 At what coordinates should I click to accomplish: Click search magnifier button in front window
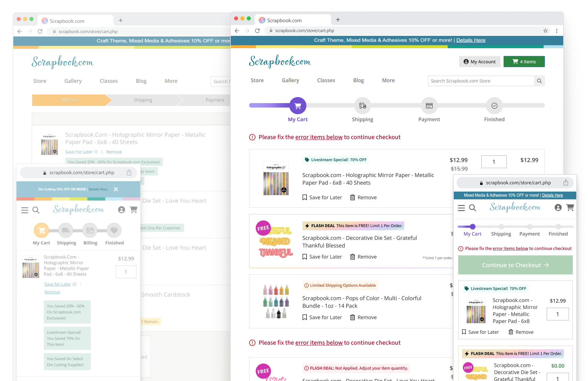click(539, 81)
